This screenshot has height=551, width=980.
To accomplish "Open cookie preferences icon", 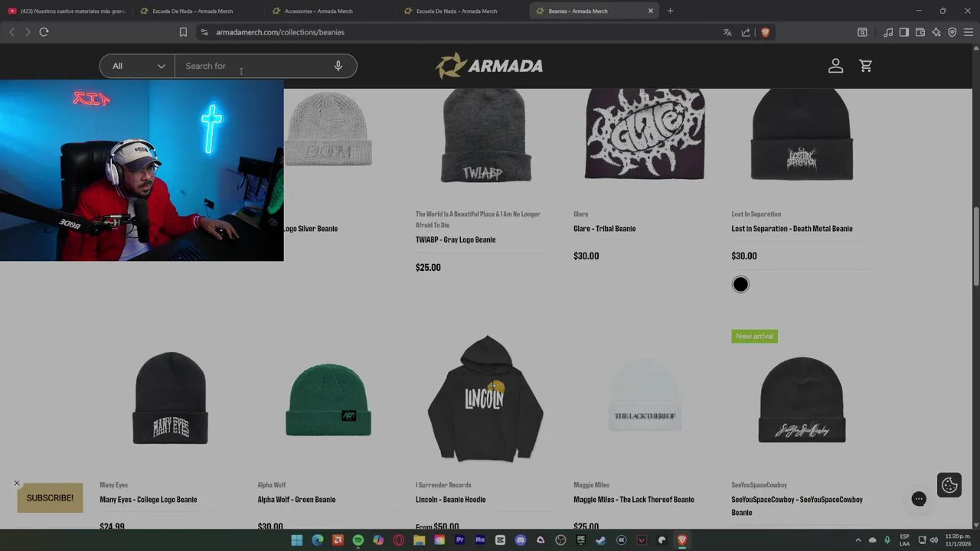I will coord(949,485).
